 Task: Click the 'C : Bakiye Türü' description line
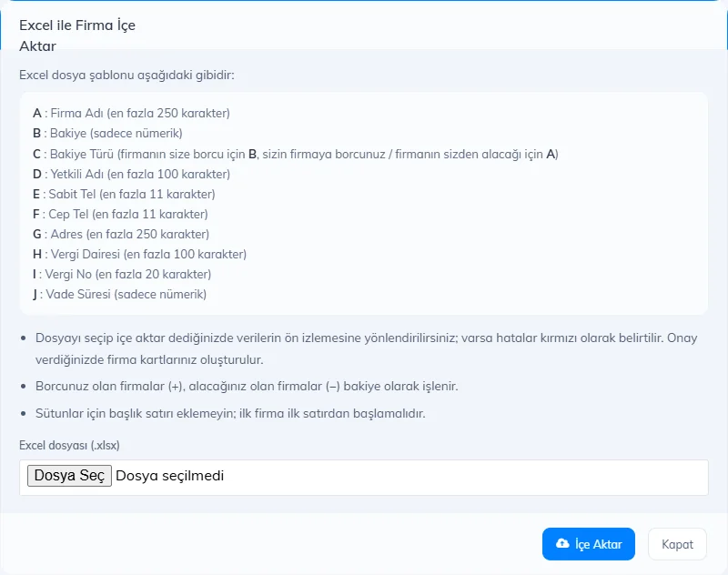tap(295, 154)
